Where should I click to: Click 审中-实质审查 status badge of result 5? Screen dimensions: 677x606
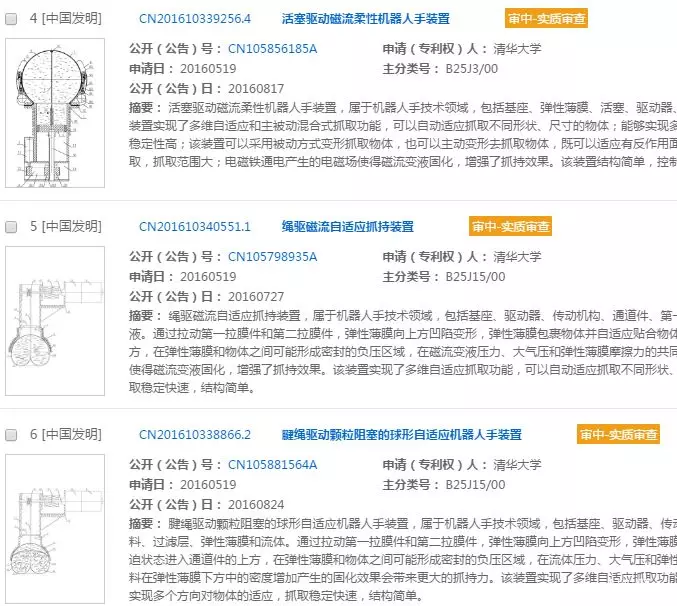point(510,227)
